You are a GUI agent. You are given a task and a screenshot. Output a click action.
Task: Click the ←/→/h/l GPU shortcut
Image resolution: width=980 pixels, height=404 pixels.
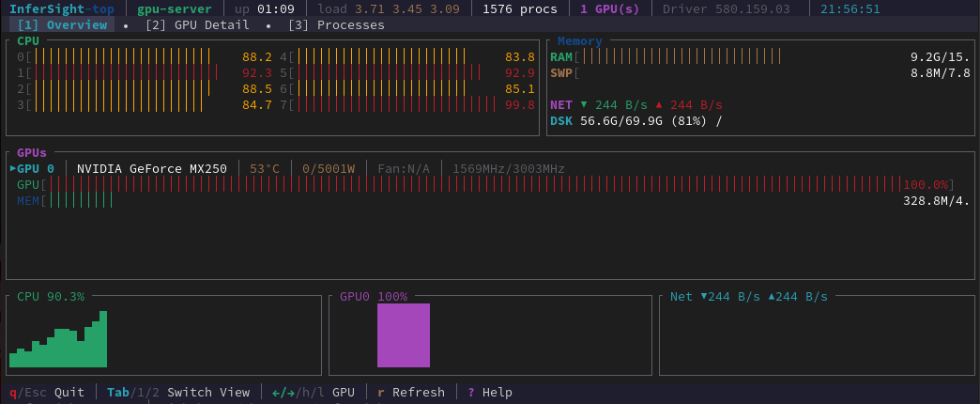click(x=314, y=392)
